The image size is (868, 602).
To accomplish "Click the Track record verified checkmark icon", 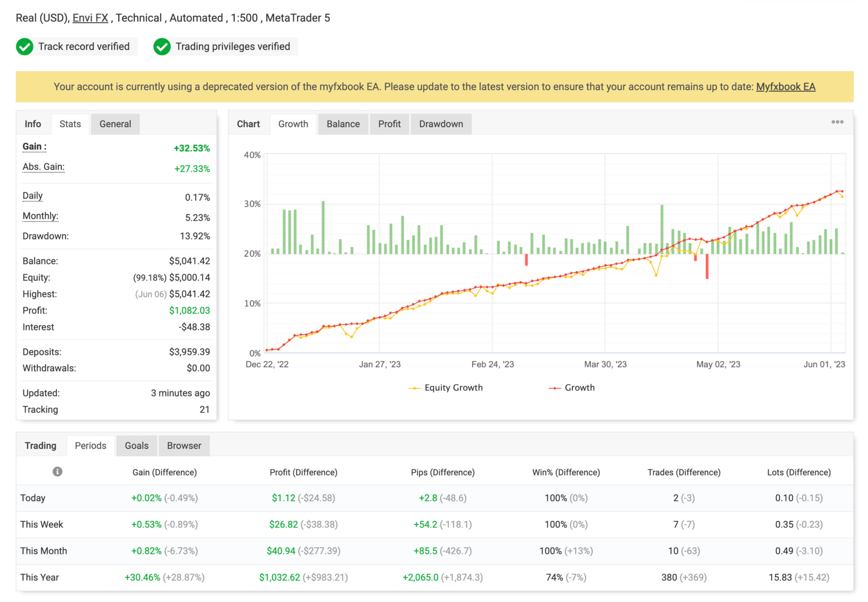I will (24, 47).
